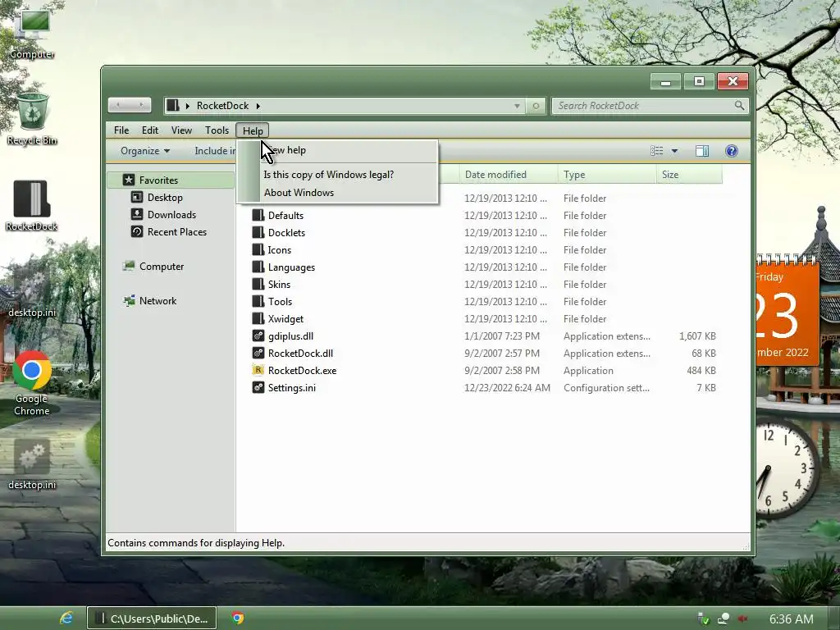840x630 pixels.
Task: Sort by Size column header
Action: [x=689, y=175]
